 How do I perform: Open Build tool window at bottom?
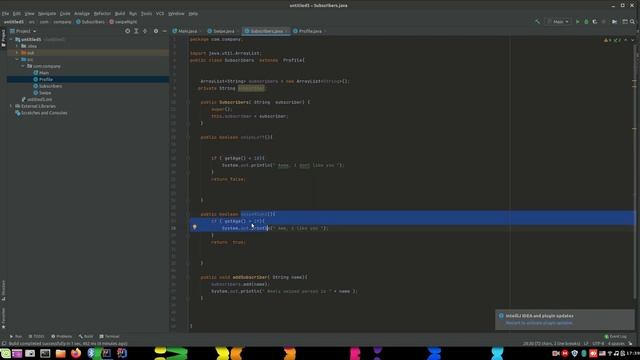pos(86,336)
